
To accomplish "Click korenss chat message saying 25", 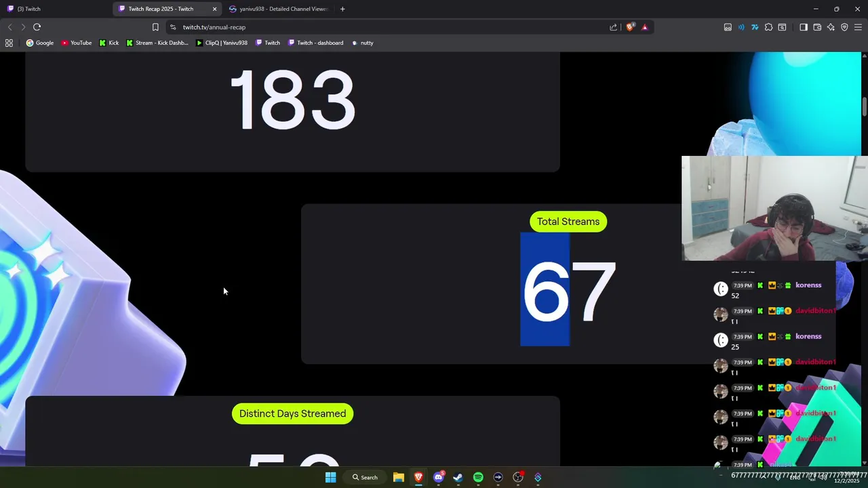I will point(735,347).
